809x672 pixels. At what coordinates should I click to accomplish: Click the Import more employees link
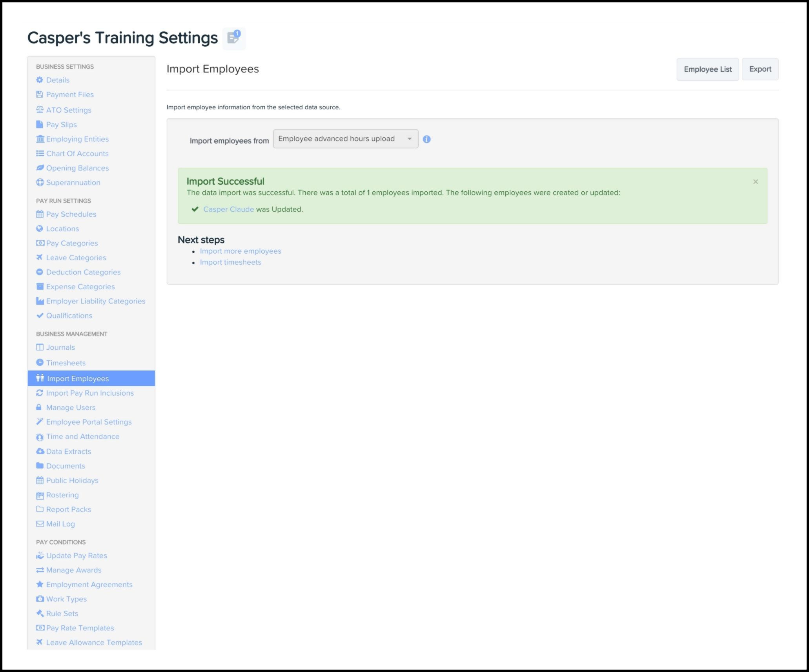click(241, 251)
